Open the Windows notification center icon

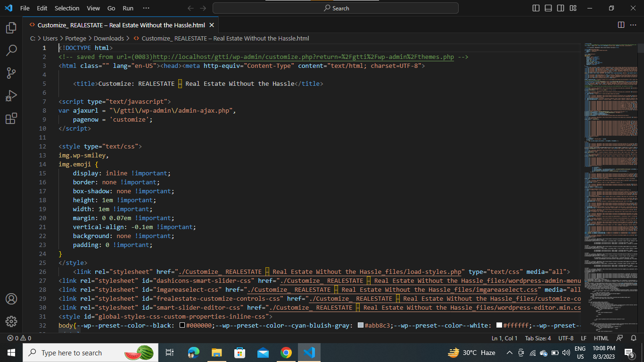[x=629, y=353]
